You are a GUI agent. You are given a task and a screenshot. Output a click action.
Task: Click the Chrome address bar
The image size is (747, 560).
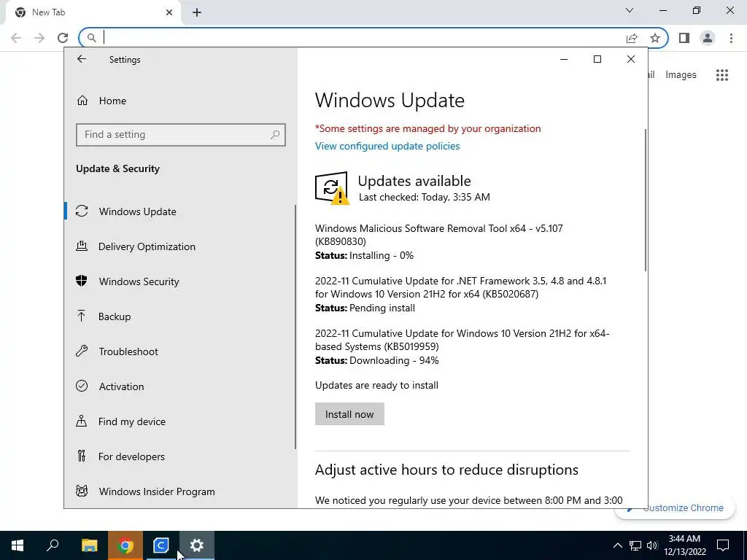tap(362, 38)
